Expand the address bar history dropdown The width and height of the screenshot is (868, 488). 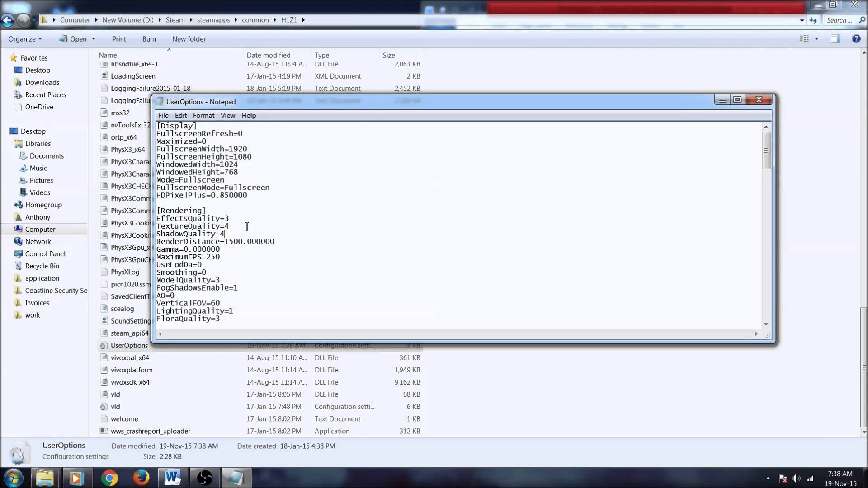802,20
